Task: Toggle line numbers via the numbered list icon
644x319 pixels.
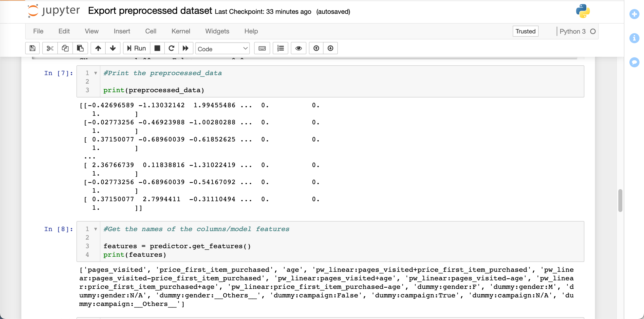Action: [280, 48]
